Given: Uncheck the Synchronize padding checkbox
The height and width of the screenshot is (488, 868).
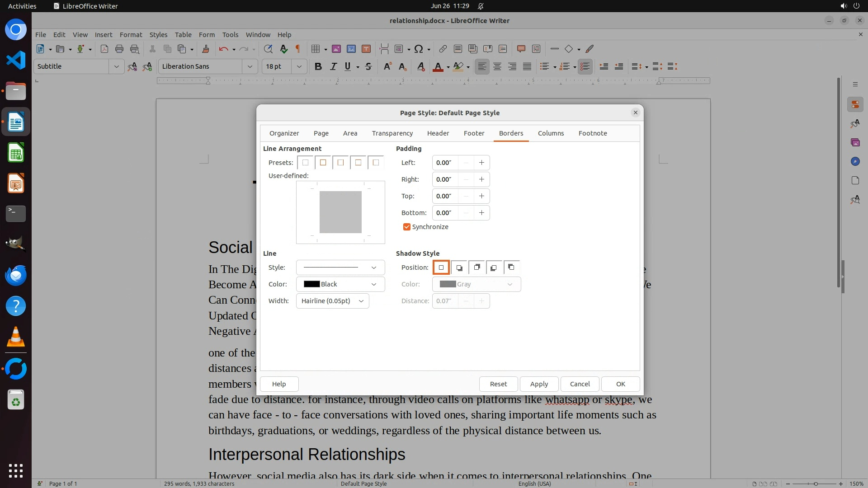Looking at the screenshot, I should click(406, 227).
